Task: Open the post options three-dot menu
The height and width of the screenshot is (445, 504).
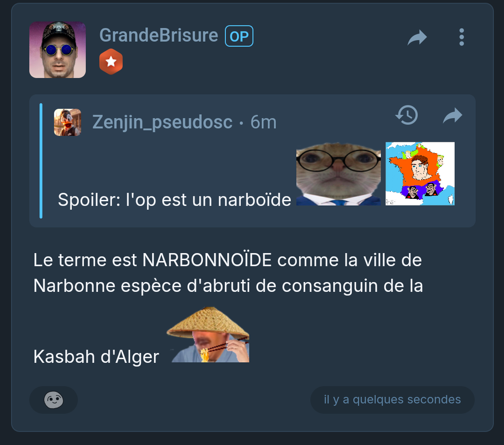Action: coord(461,37)
